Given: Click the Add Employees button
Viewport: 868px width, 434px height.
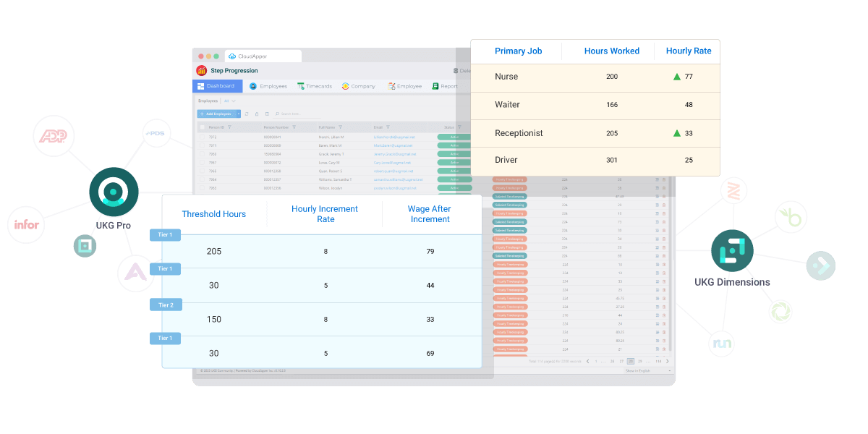Looking at the screenshot, I should click(x=216, y=114).
